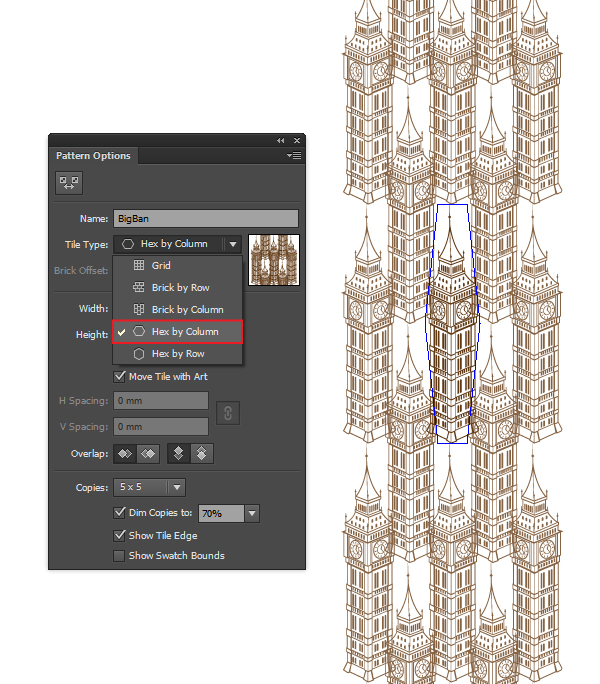This screenshot has height=684, width=600.
Task: Click the 70% dim value field
Action: 221,513
